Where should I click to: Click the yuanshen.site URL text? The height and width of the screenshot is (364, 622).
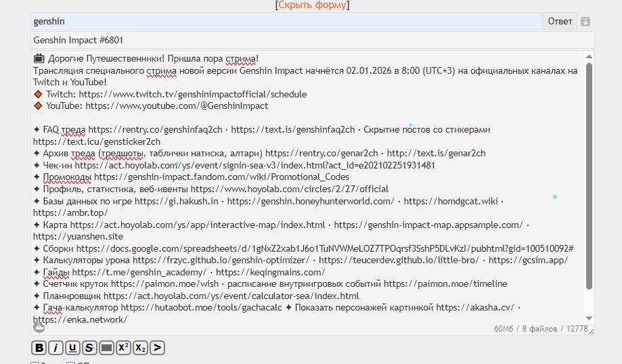[x=78, y=236]
